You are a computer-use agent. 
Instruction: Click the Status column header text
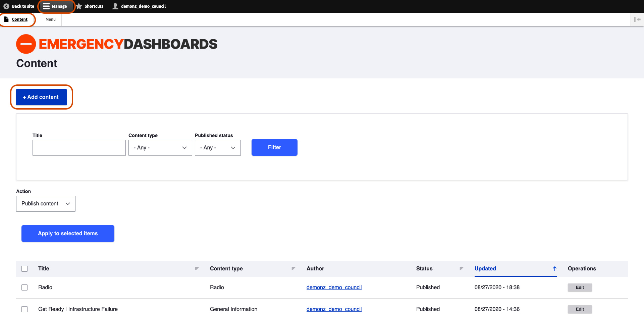(424, 269)
